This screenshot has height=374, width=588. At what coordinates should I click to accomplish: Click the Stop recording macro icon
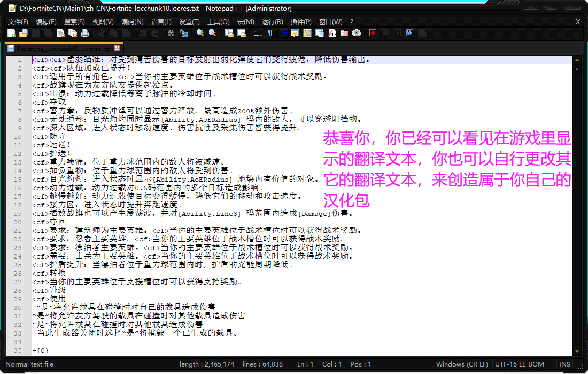tap(385, 33)
